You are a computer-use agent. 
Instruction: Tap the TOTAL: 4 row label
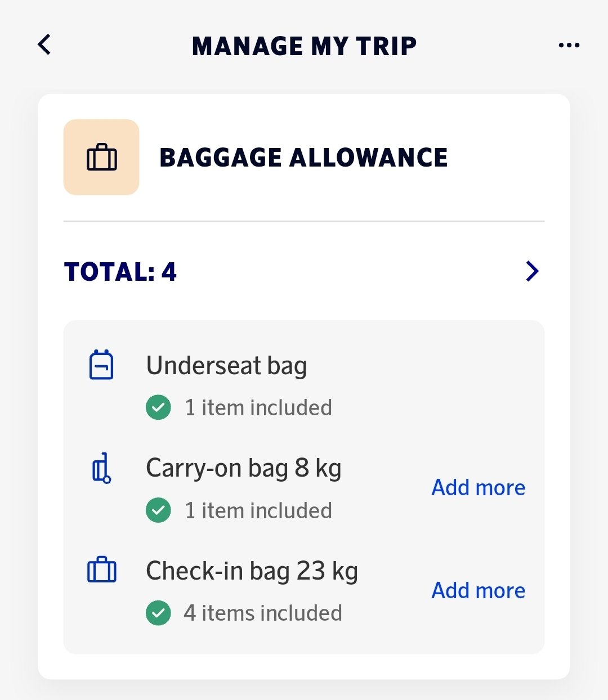(x=120, y=272)
